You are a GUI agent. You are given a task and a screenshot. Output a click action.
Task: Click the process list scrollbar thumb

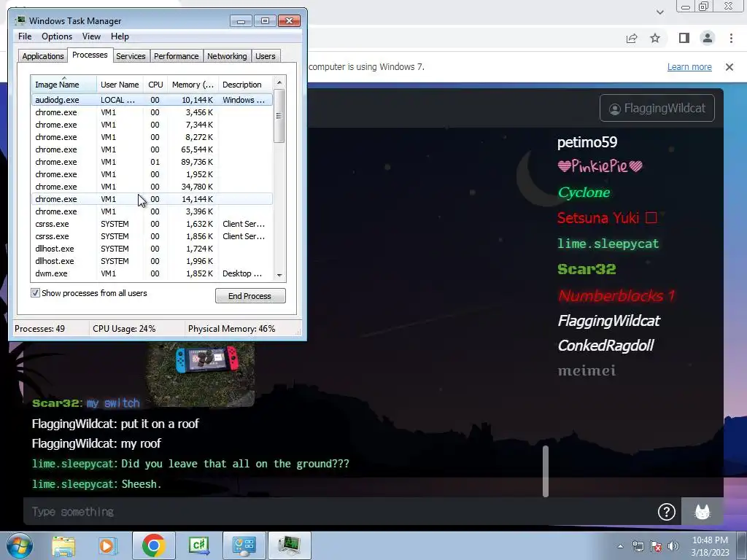pyautogui.click(x=279, y=116)
